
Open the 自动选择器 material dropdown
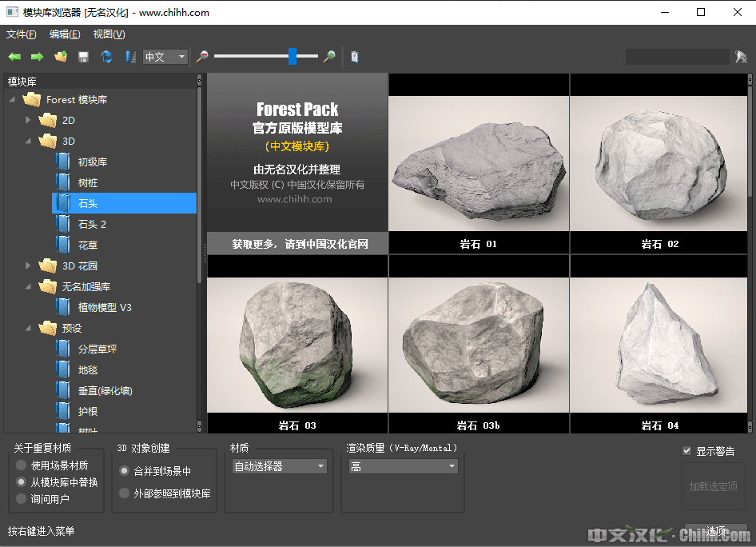click(x=279, y=466)
